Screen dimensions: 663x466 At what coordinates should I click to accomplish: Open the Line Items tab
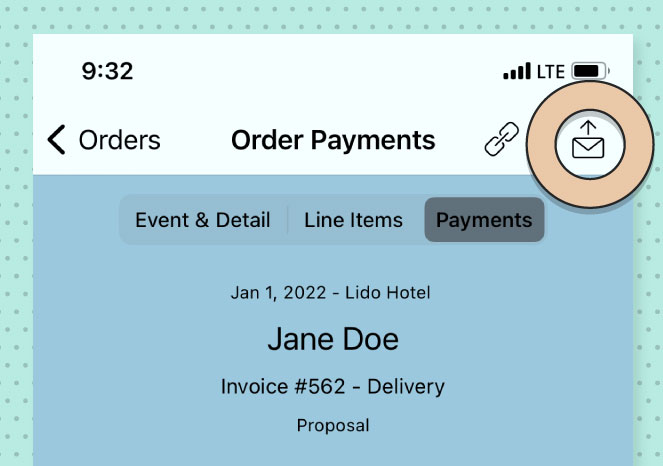coord(353,220)
